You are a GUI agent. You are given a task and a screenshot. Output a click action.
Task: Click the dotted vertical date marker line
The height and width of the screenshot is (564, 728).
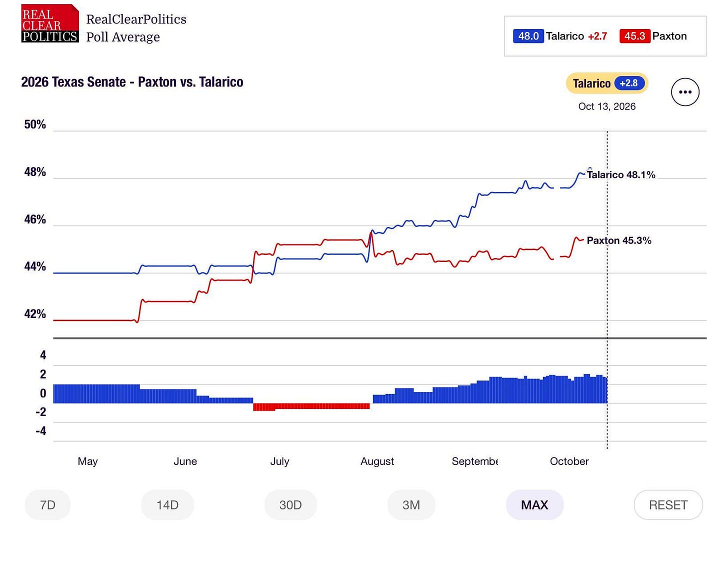pyautogui.click(x=607, y=290)
